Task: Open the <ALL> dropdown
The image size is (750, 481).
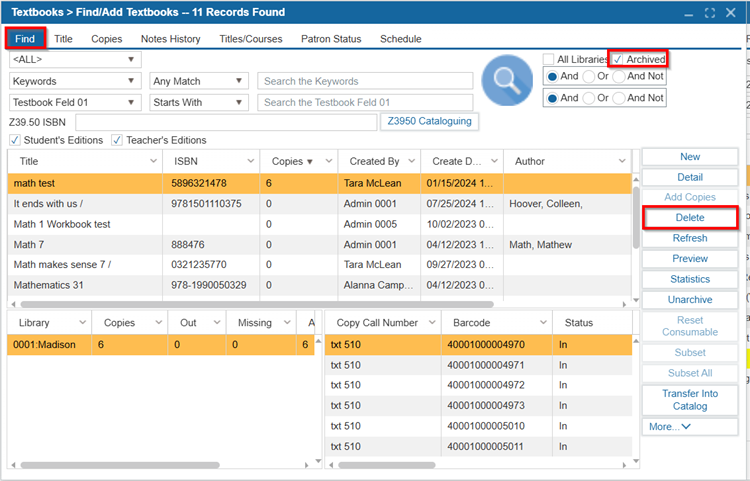Action: (x=75, y=59)
